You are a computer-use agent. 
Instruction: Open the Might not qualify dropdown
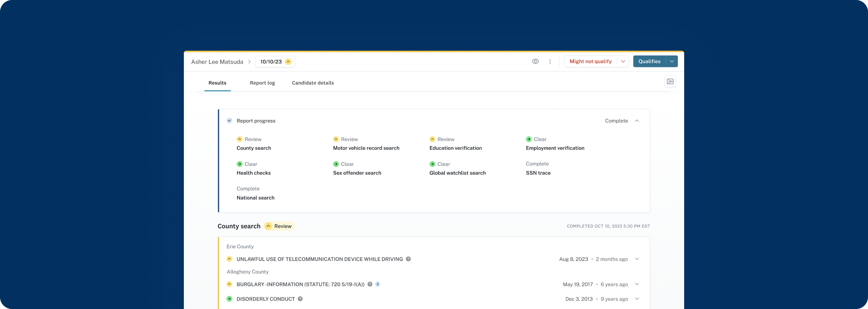(x=623, y=61)
